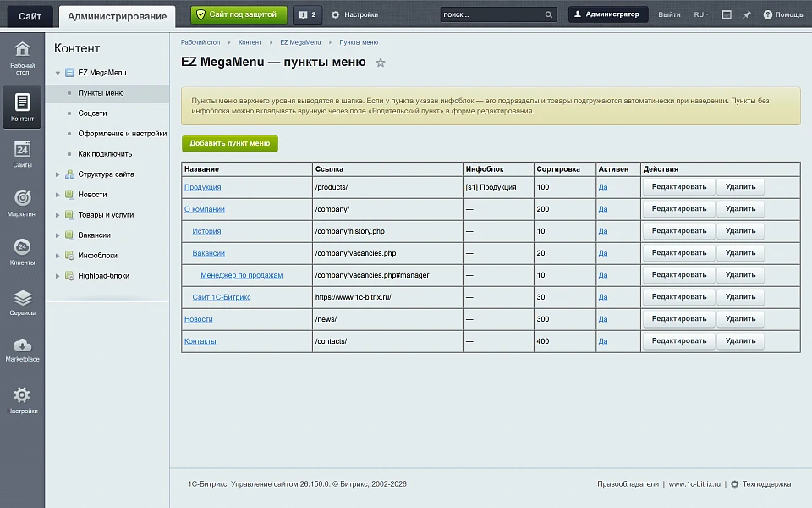This screenshot has width=812, height=508.
Task: Click the search magnifier icon
Action: pos(548,14)
